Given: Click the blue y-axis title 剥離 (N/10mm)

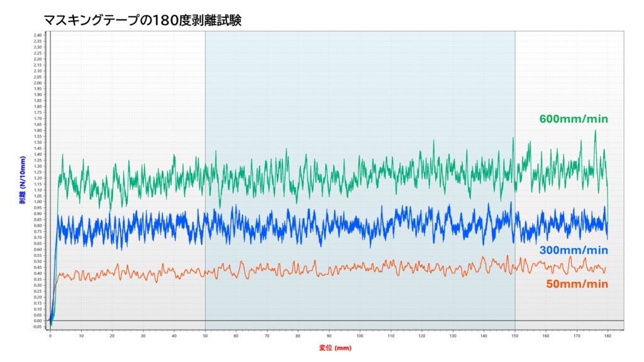Looking at the screenshot, I should point(21,180).
